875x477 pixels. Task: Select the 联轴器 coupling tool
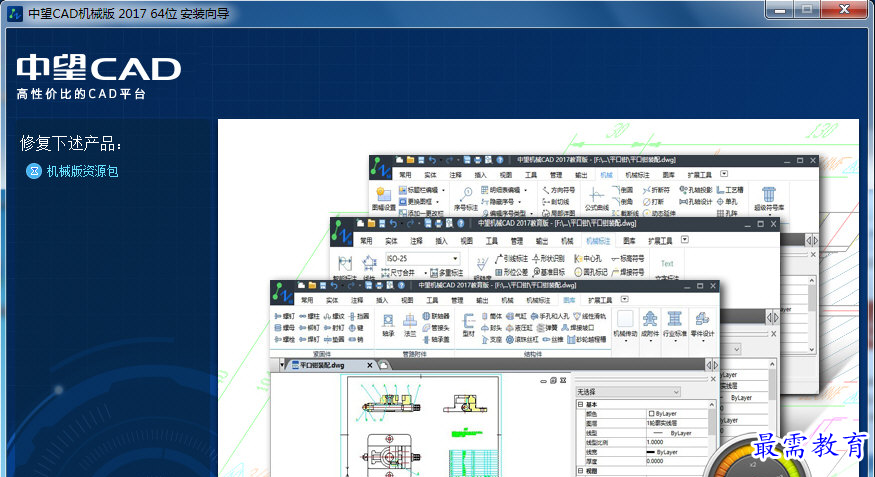(x=436, y=316)
